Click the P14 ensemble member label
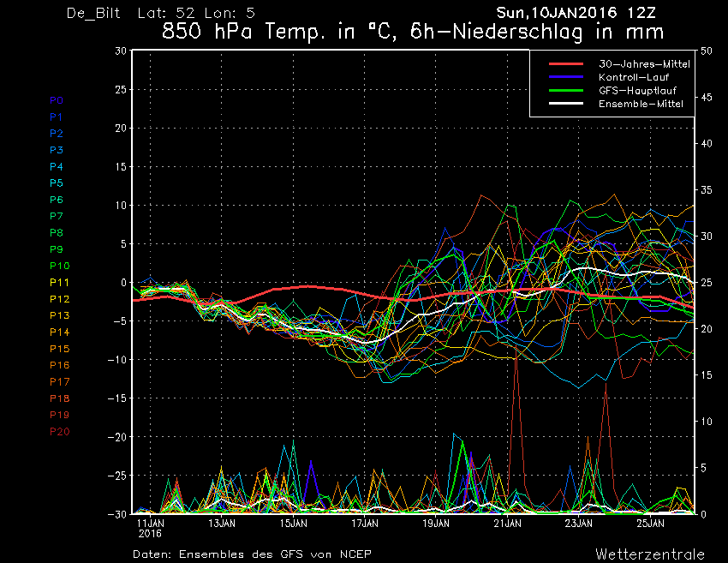Viewport: 728px width, 563px height. coord(59,332)
